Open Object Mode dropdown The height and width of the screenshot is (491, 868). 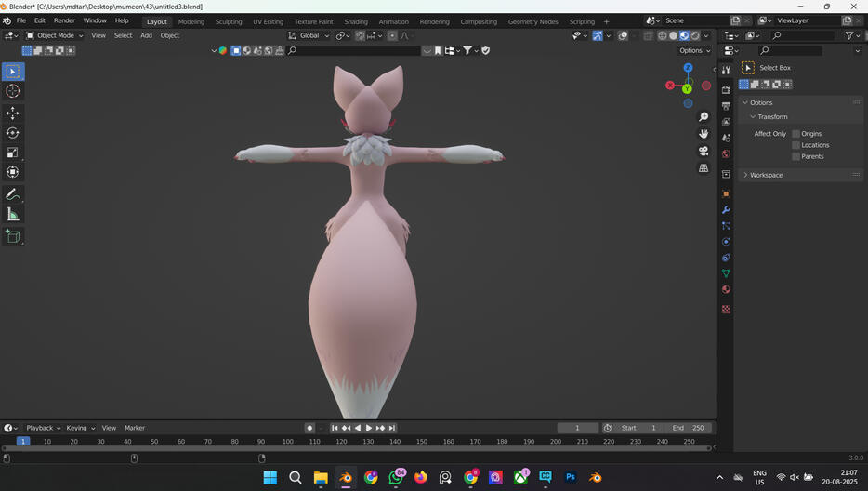pos(54,35)
